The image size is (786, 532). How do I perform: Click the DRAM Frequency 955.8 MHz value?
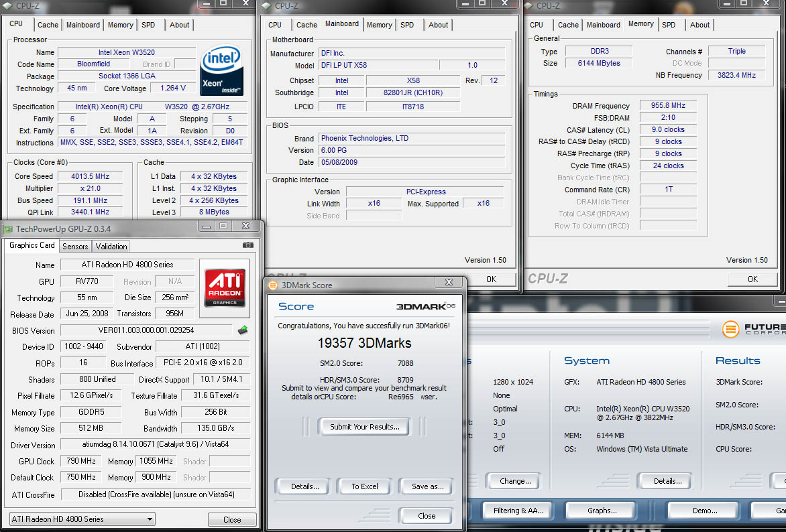668,106
